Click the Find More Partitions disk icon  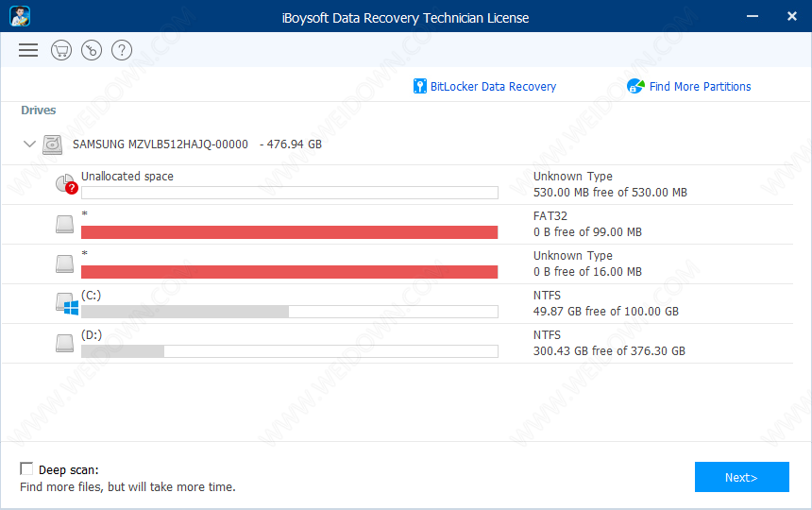[636, 86]
